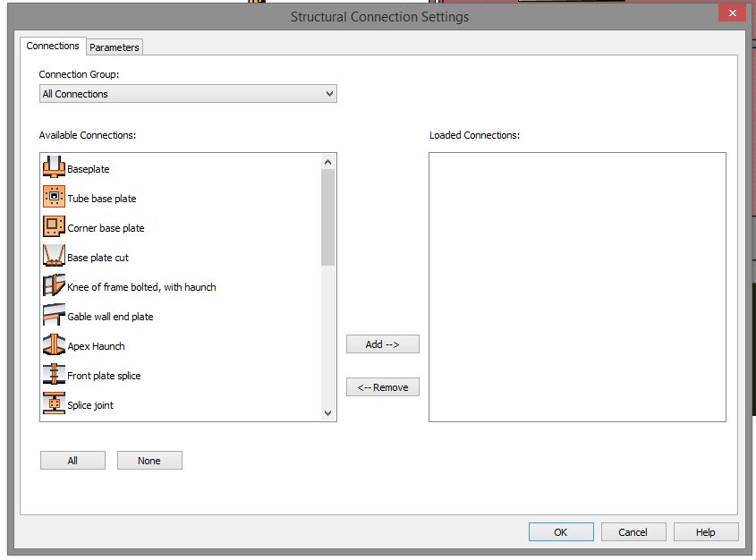Open the Connection Group dropdown
The image size is (756, 560).
(330, 93)
